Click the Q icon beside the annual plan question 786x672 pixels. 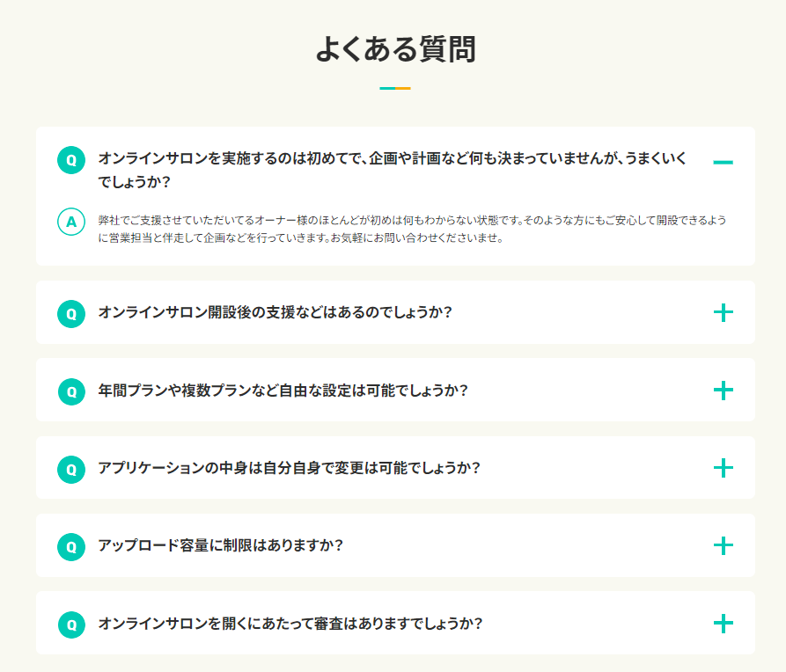click(71, 391)
